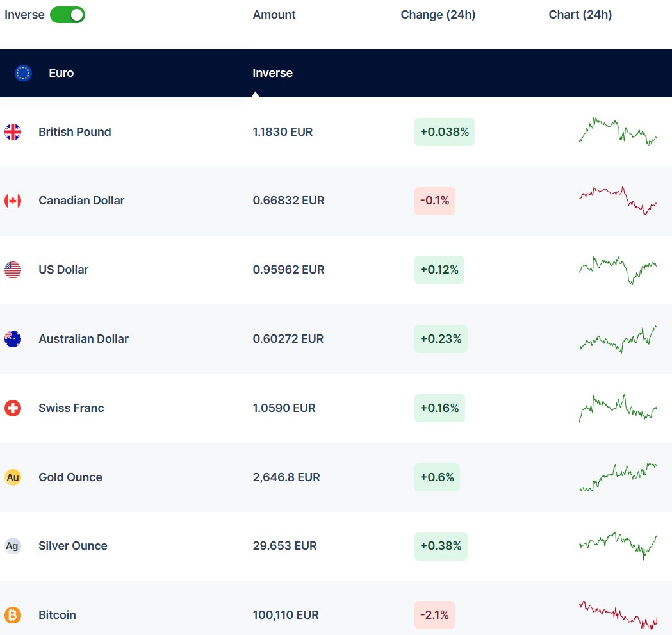Open the Australian Dollar currency link

(x=83, y=339)
